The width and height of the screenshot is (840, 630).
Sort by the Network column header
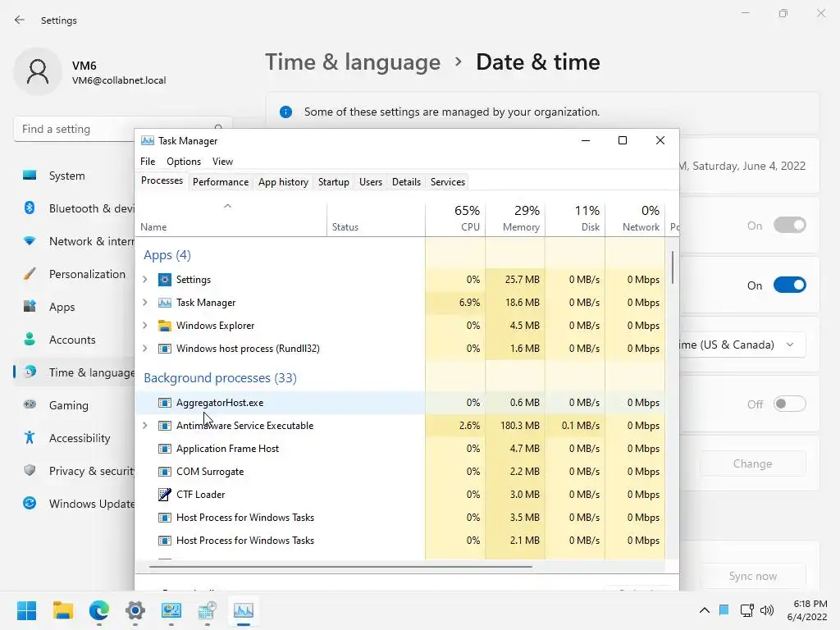[x=636, y=219]
